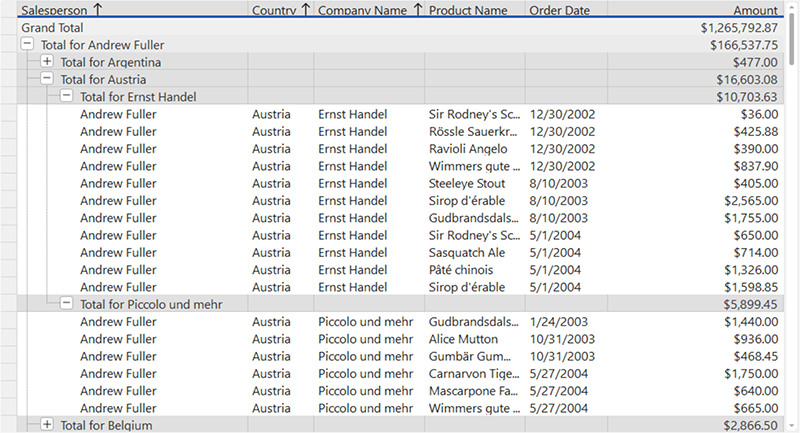Screen dimensions: 800x433
Task: Click the Product Name column header
Action: click(475, 9)
